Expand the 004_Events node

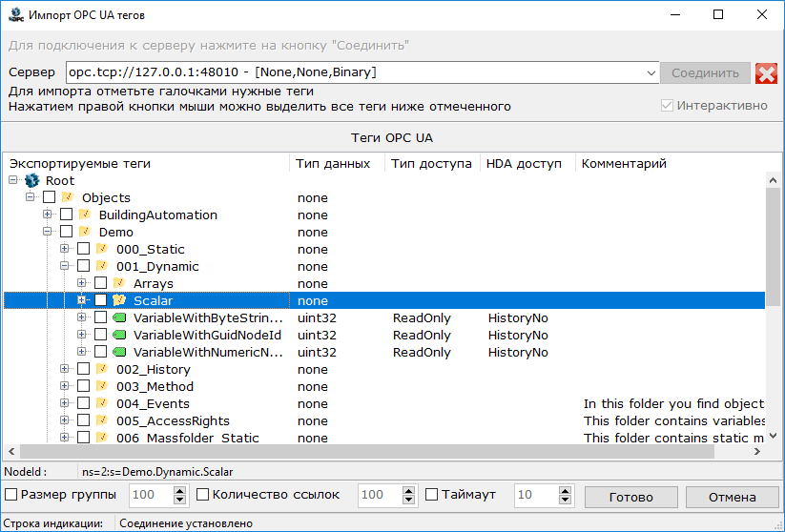point(65,403)
